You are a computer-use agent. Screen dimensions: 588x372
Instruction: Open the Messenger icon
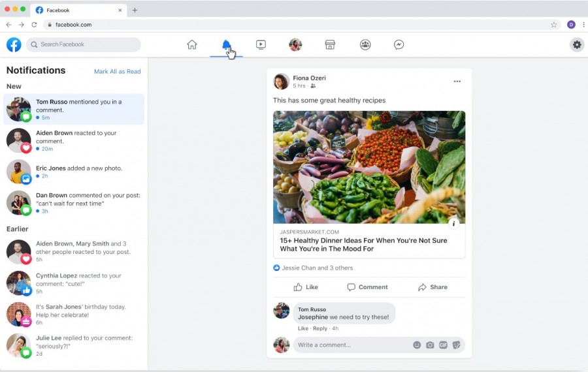[x=399, y=44]
